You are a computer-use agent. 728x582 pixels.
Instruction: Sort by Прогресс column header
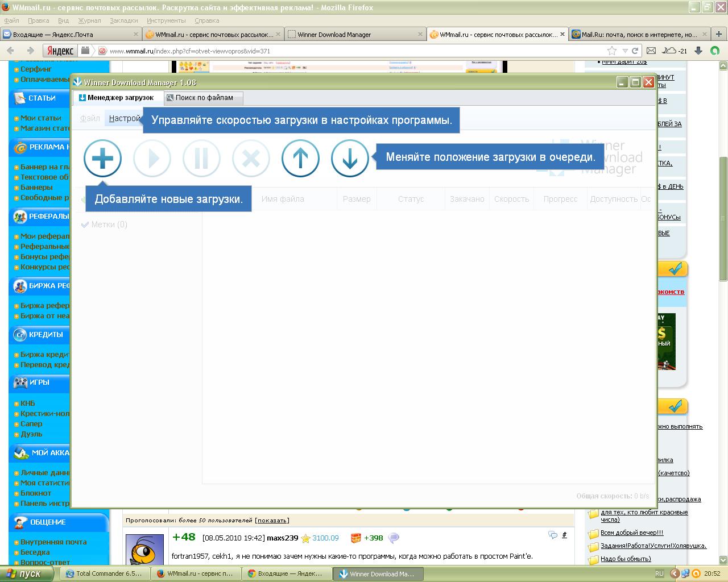[560, 199]
